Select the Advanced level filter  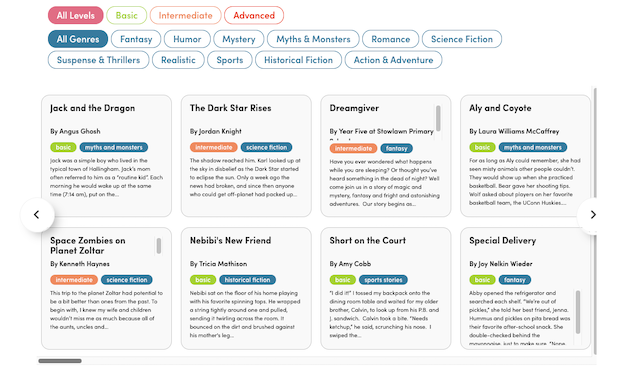(x=254, y=16)
